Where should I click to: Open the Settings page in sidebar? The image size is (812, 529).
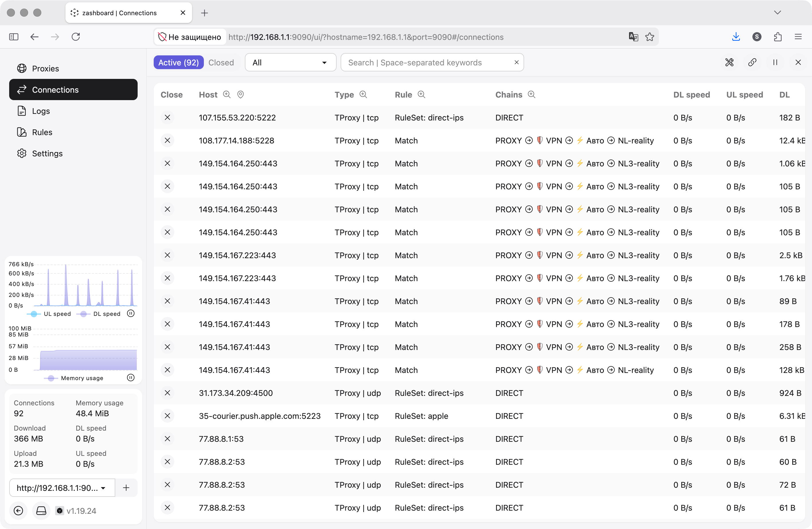[73, 153]
